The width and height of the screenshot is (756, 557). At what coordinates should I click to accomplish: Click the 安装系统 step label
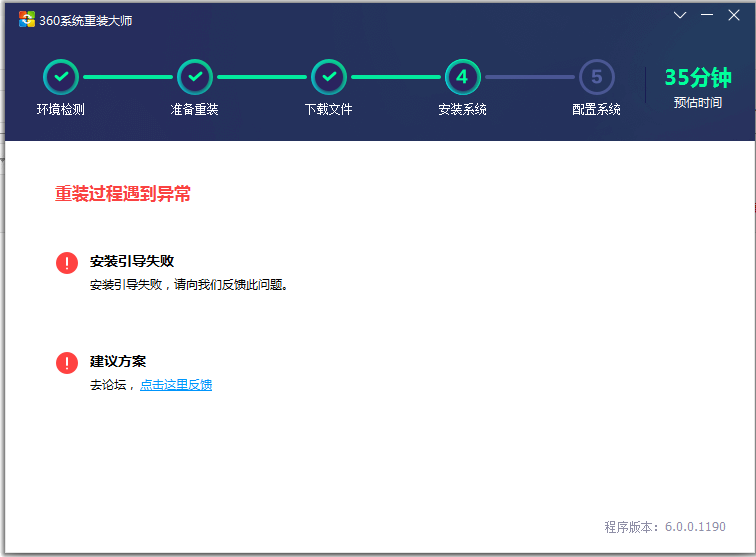(x=462, y=109)
